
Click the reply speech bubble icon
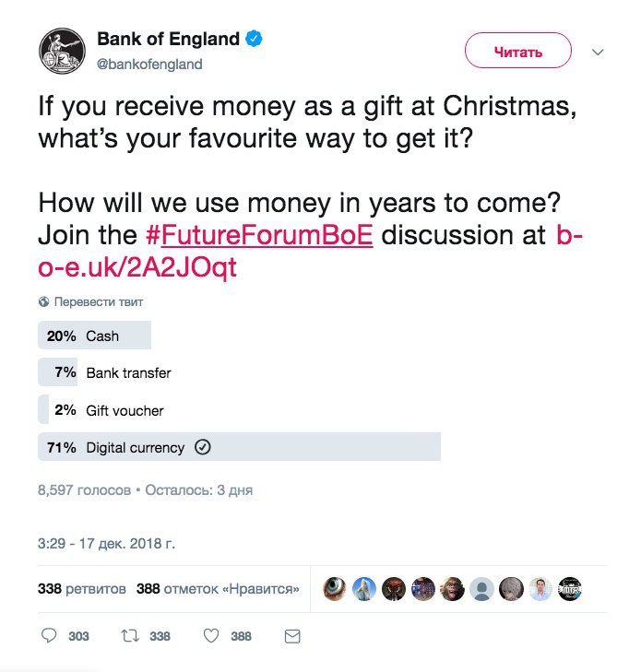click(50, 636)
